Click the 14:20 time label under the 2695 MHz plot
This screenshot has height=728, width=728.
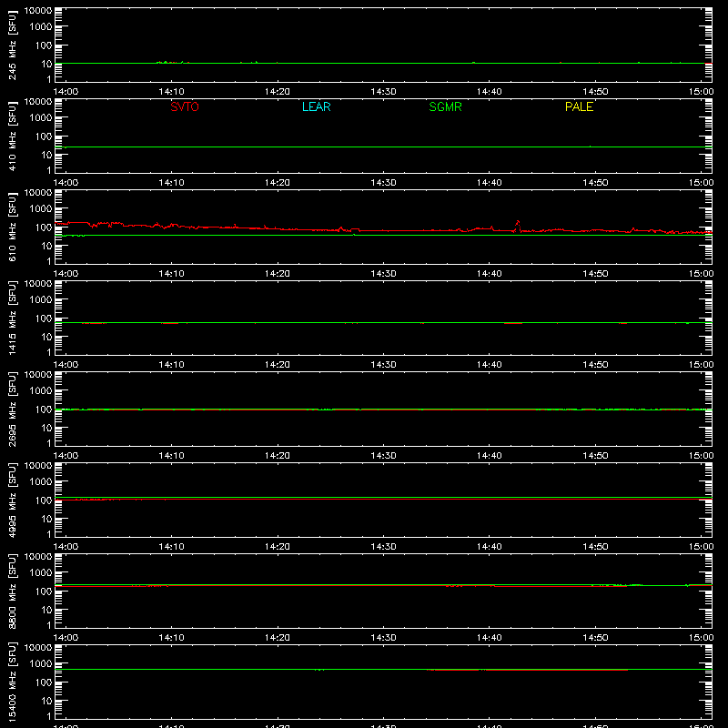coord(278,456)
